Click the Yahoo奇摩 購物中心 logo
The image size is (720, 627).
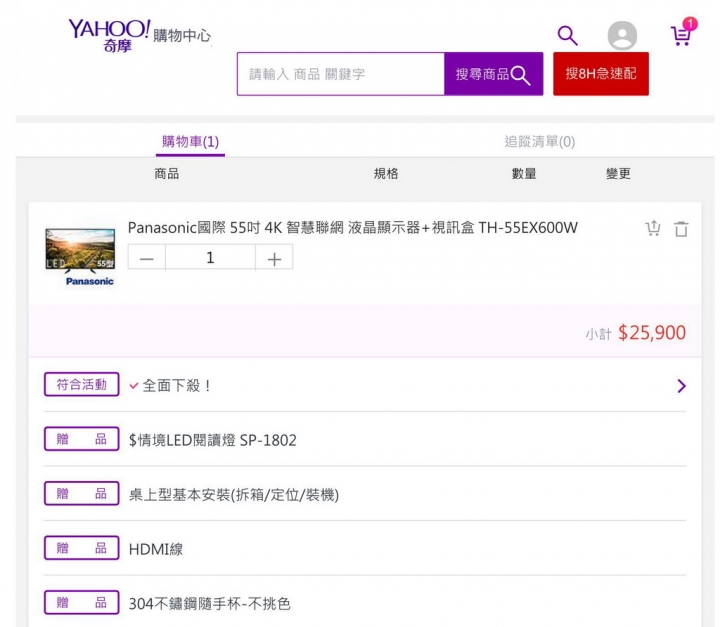coord(140,35)
